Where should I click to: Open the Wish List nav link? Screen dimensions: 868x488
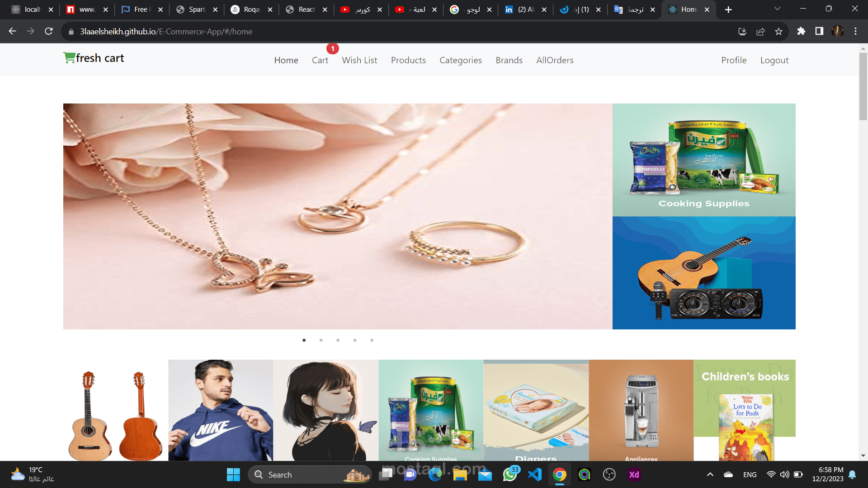click(359, 60)
